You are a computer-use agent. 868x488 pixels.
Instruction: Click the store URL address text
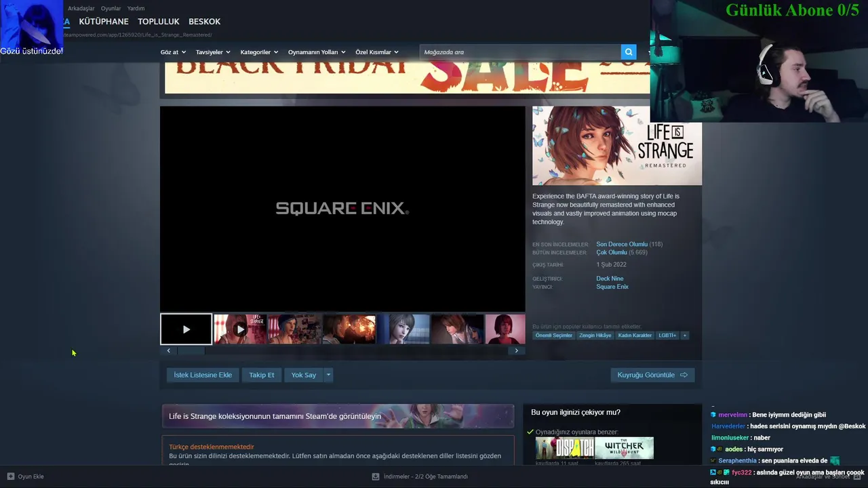pos(139,35)
